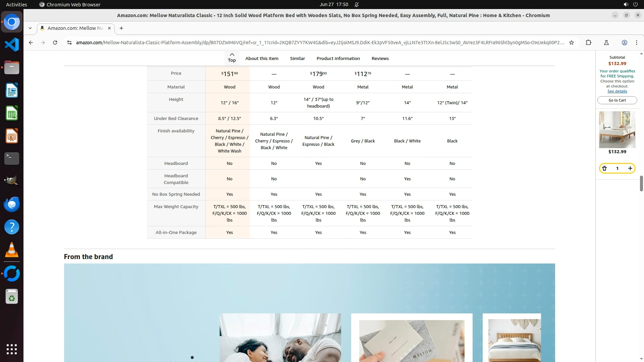Open the See details shipping link
This screenshot has height=362, width=644.
[617, 91]
